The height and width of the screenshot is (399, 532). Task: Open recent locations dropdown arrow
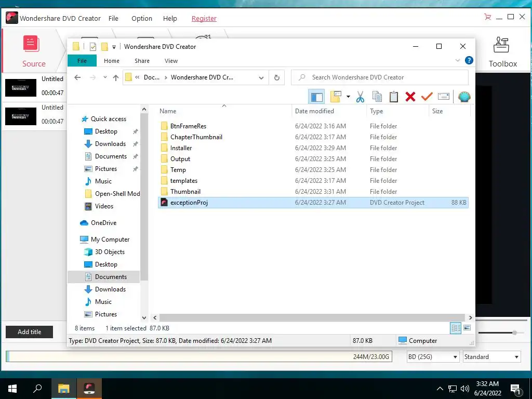(105, 77)
